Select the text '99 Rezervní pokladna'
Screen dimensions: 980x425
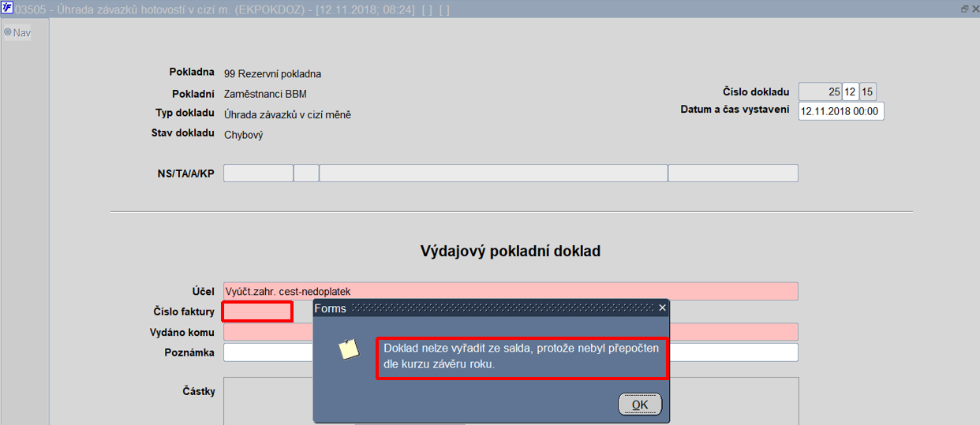point(272,74)
